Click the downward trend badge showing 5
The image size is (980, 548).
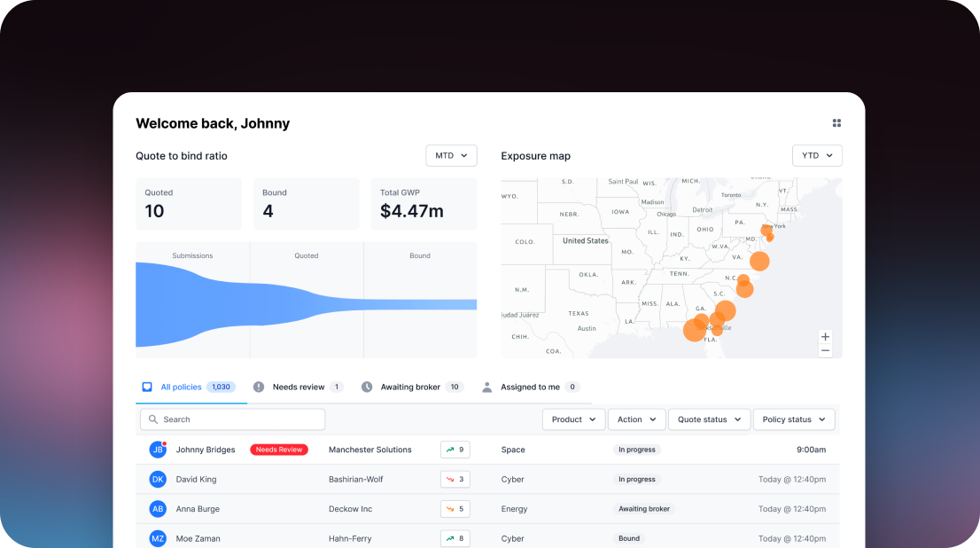point(455,509)
